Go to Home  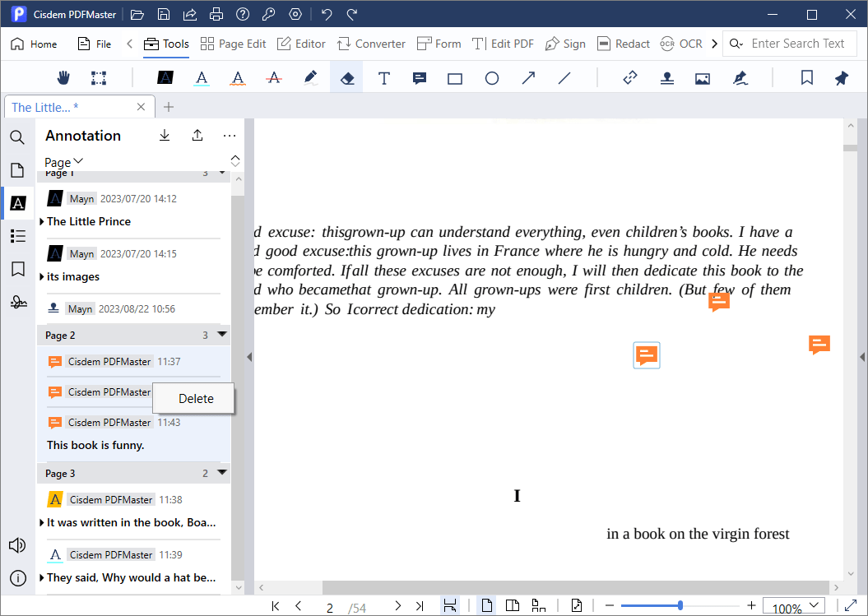(x=34, y=44)
